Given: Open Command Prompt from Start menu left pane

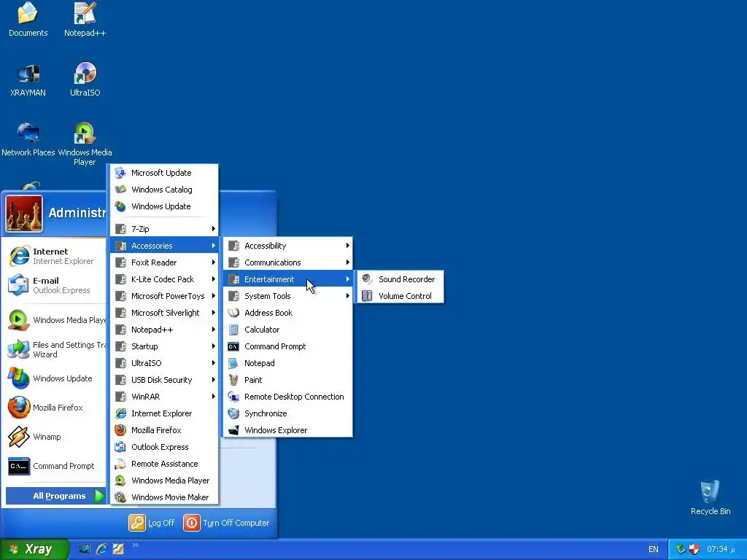Looking at the screenshot, I should point(55,466).
